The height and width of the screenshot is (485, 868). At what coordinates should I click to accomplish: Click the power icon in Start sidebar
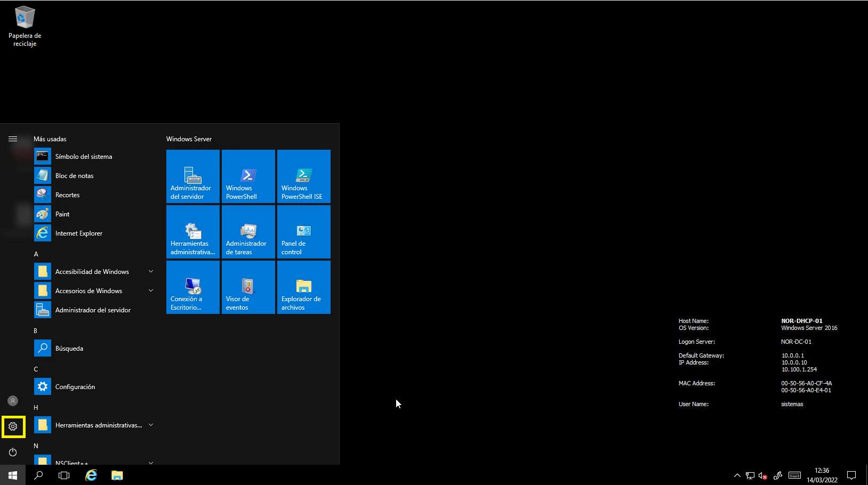coord(13,452)
